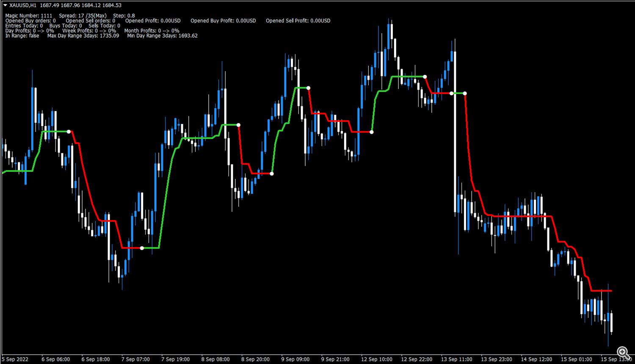
Task: Select the Day Profits: 0 --> 0% text
Action: point(30,31)
